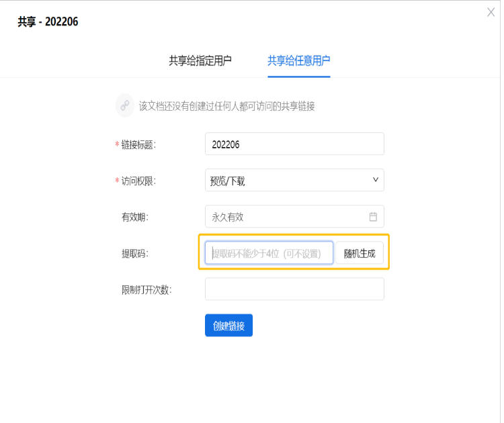The image size is (504, 423).
Task: Click the calendar icon in 有效期 field
Action: [x=373, y=216]
